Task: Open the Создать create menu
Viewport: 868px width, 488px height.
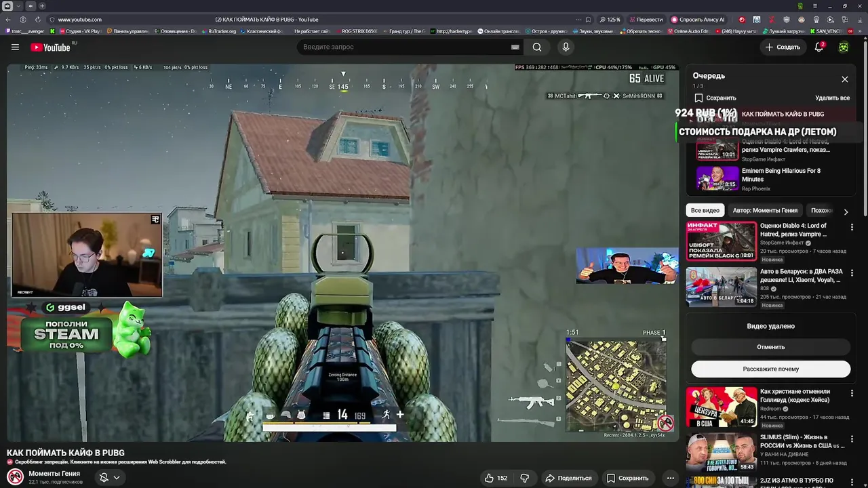Action: coord(783,47)
